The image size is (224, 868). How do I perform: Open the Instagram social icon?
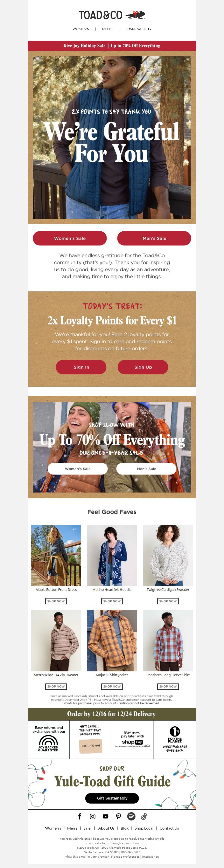(92, 816)
